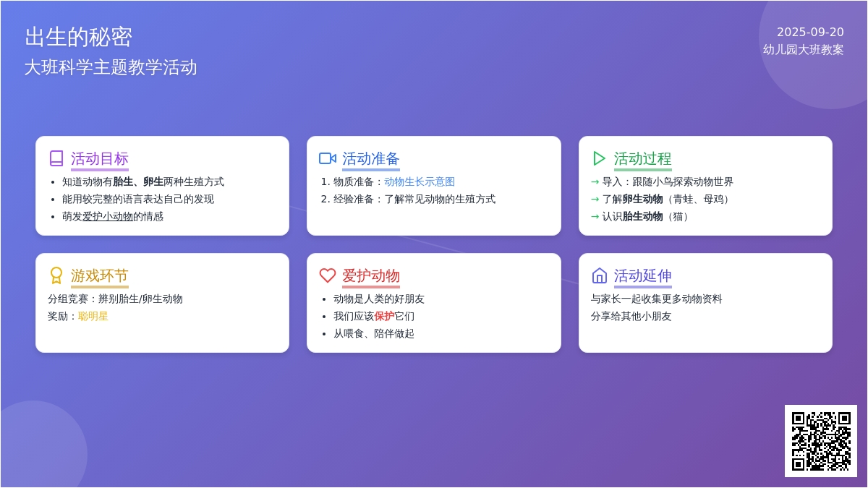Click the subtitle 大班科学主题教学活动

point(111,67)
